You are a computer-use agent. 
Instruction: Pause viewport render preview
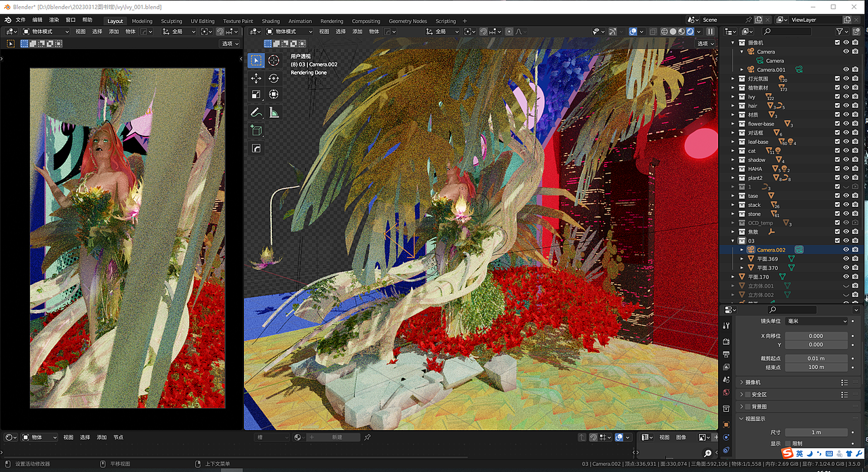[710, 31]
